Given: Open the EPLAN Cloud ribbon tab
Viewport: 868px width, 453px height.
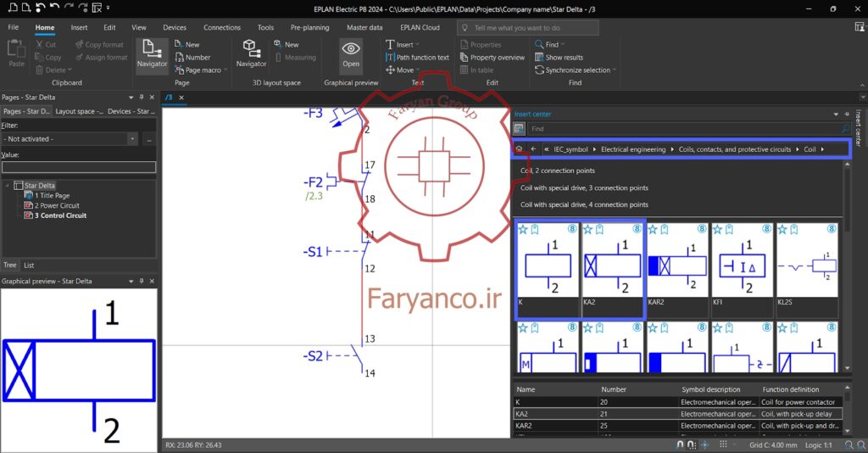Looking at the screenshot, I should click(x=420, y=27).
